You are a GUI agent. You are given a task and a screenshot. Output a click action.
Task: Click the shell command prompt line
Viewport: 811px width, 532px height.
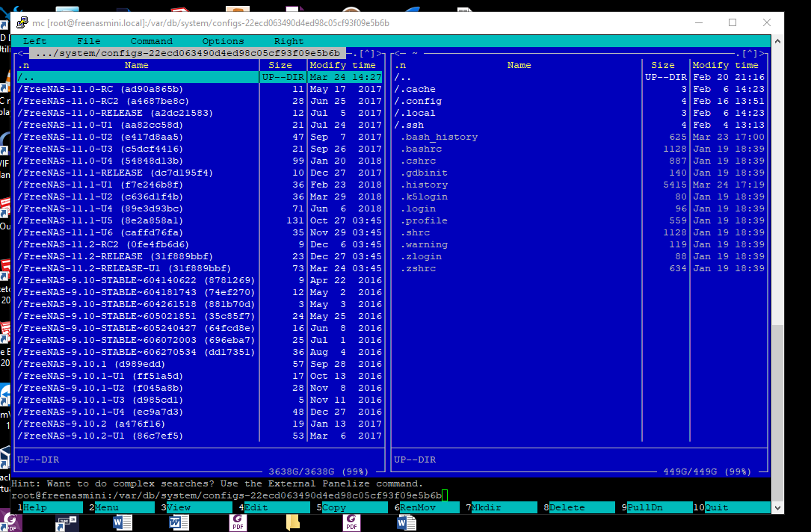(x=391, y=495)
